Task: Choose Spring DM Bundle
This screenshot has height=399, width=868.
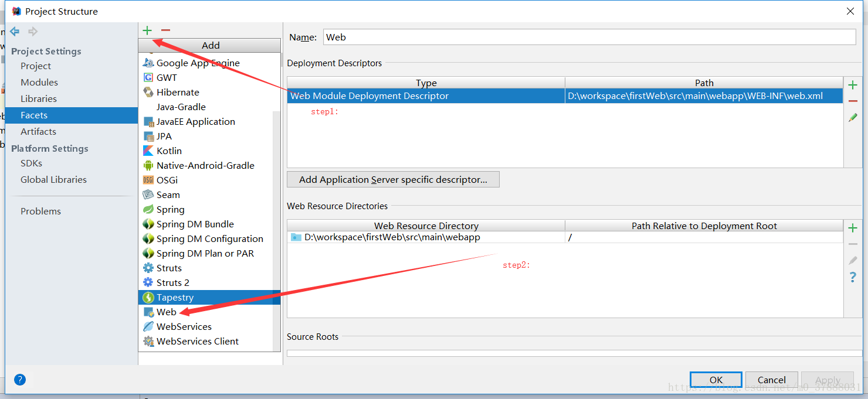Action: pyautogui.click(x=209, y=224)
